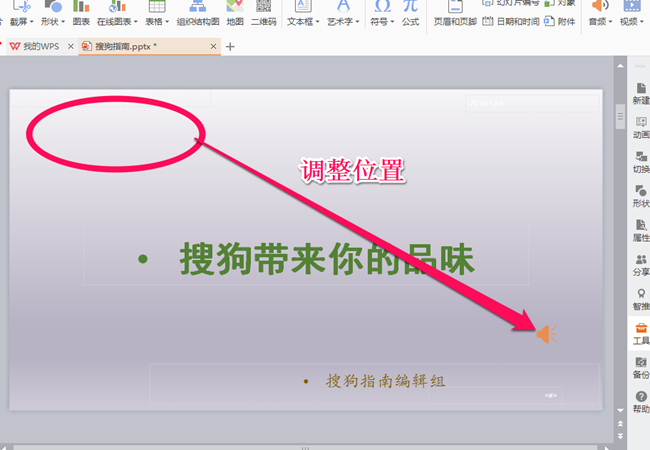The height and width of the screenshot is (450, 650).
Task: Open the 符号 symbol picker
Action: coord(381,13)
